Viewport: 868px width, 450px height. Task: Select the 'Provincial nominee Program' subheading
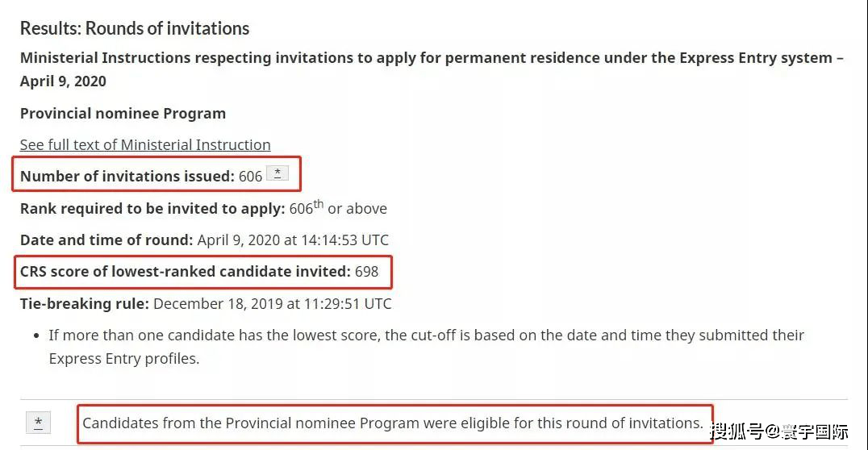pyautogui.click(x=123, y=114)
